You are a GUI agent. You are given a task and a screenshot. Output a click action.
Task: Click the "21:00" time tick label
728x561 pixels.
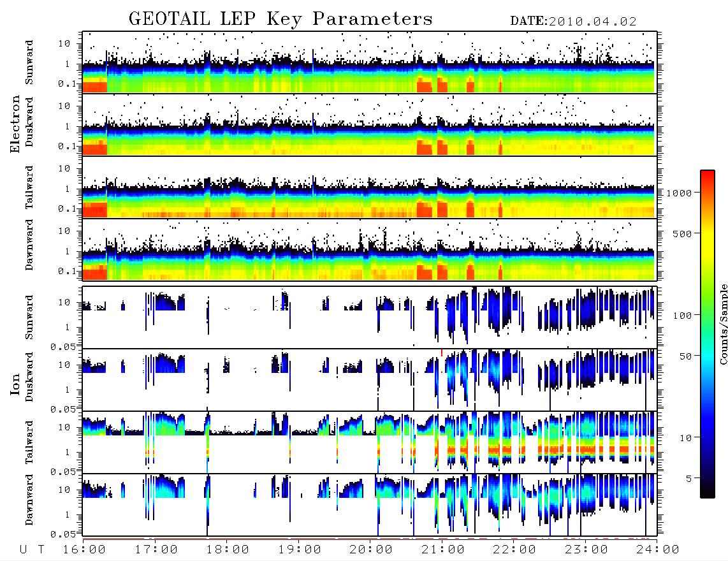pyautogui.click(x=443, y=550)
